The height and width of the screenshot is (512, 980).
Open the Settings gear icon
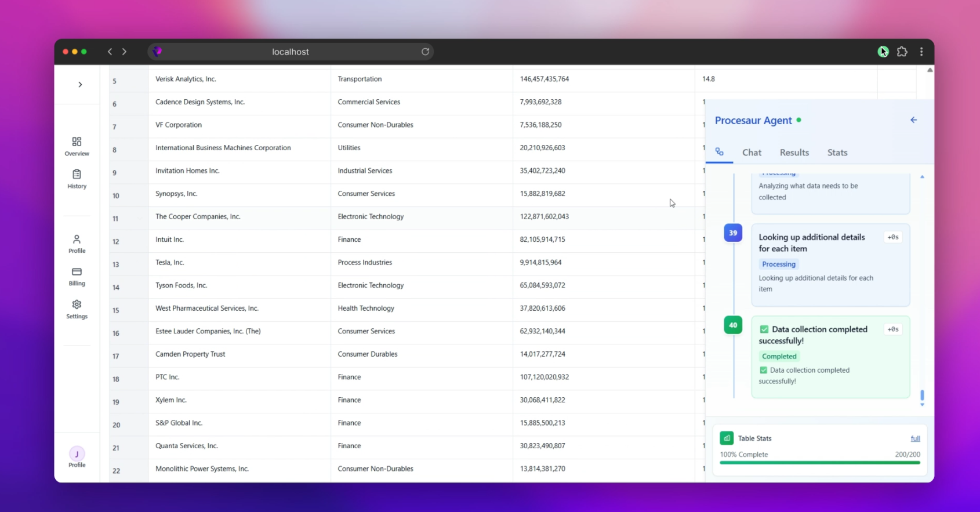point(77,305)
